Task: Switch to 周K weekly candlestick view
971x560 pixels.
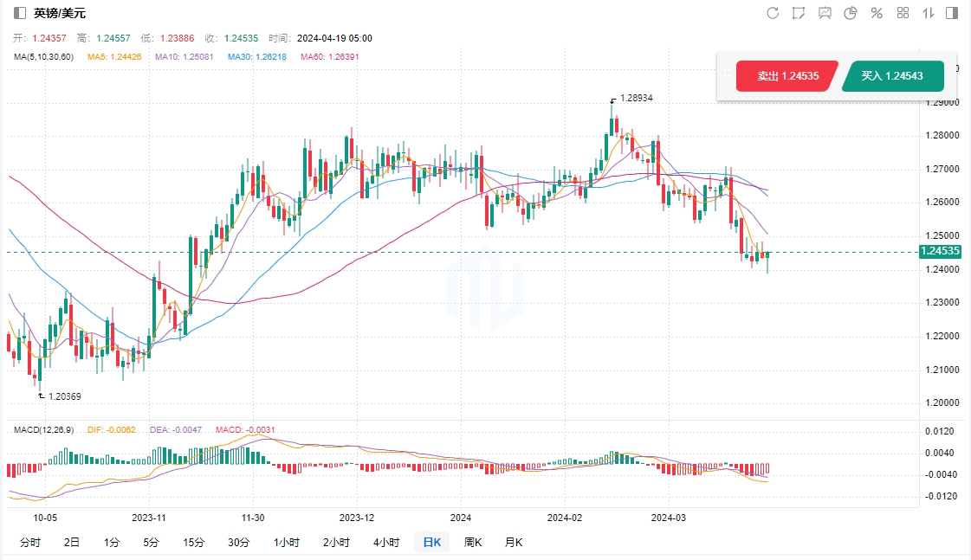Action: coord(473,543)
